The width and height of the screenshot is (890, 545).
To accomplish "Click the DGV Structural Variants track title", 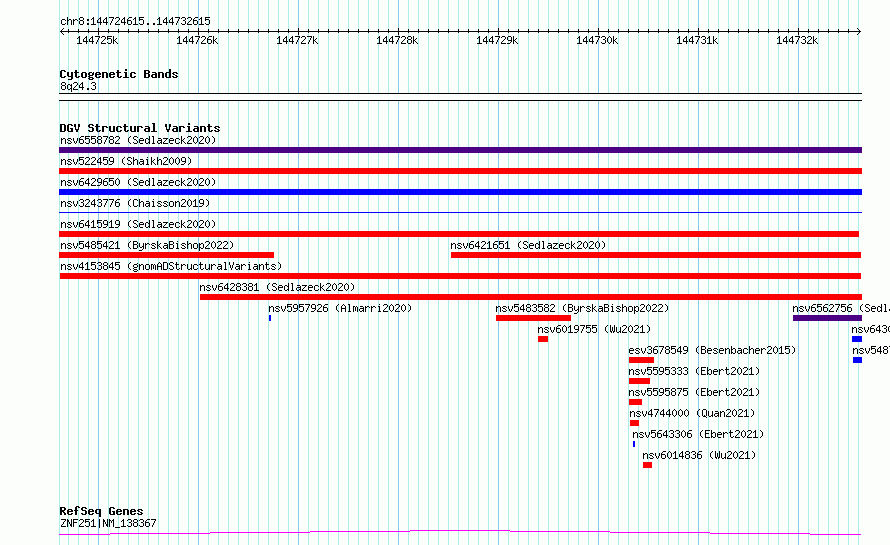I will pos(140,128).
